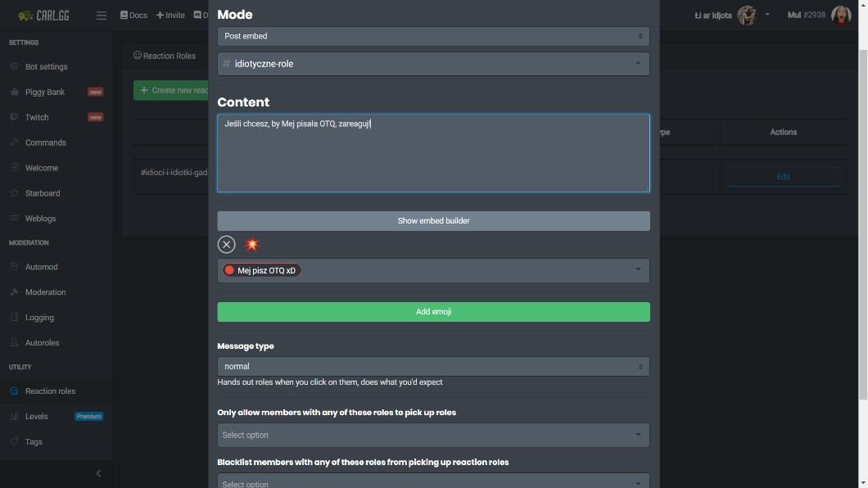The width and height of the screenshot is (868, 488).
Task: Click the green Add emoji button
Action: tap(433, 312)
